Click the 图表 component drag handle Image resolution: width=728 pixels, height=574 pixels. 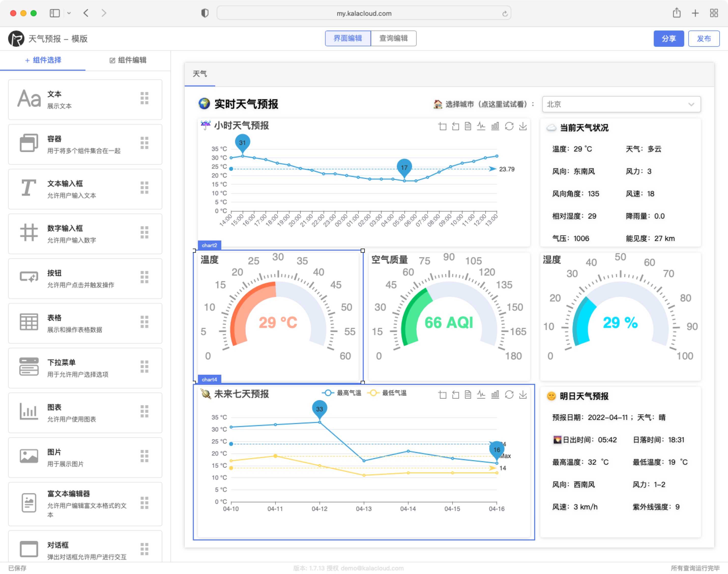coord(144,411)
